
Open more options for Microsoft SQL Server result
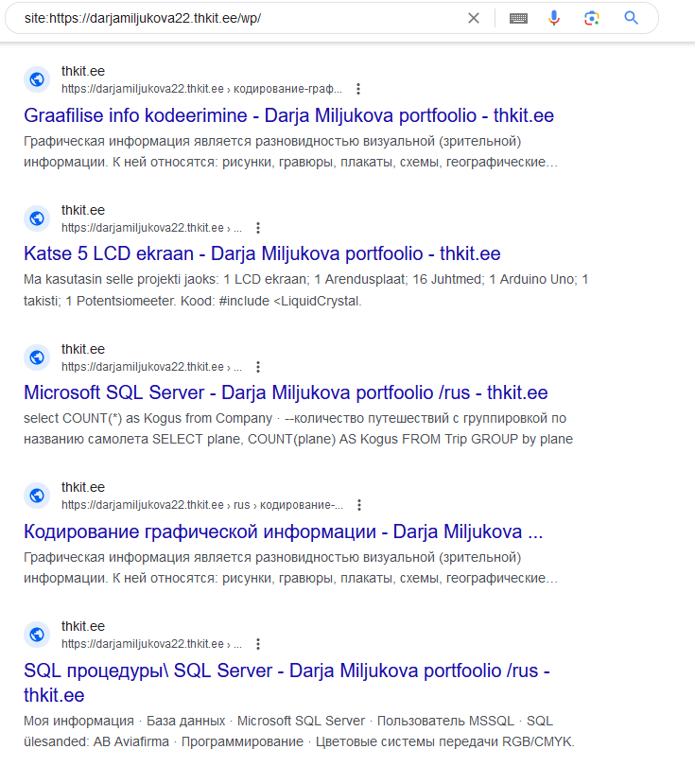click(x=258, y=367)
